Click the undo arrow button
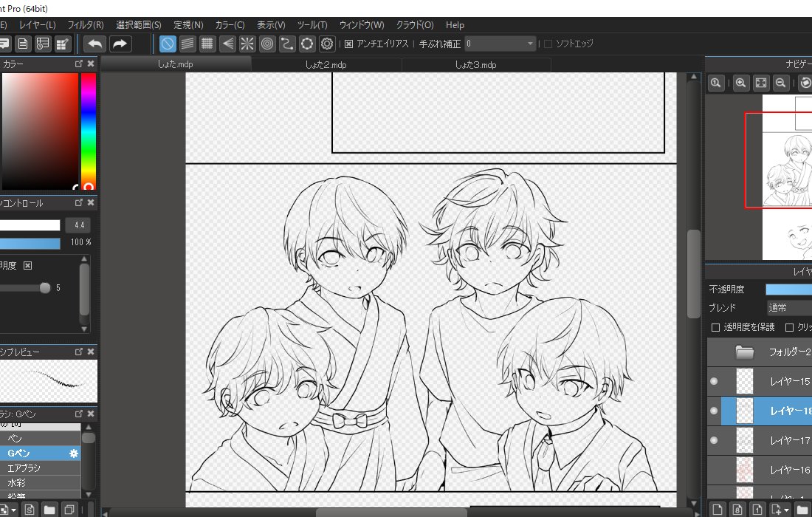This screenshot has width=812, height=517. point(94,44)
